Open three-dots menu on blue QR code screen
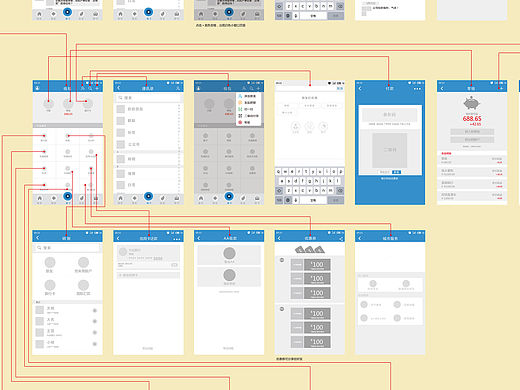Image resolution: width=520 pixels, height=390 pixels. pyautogui.click(x=417, y=89)
